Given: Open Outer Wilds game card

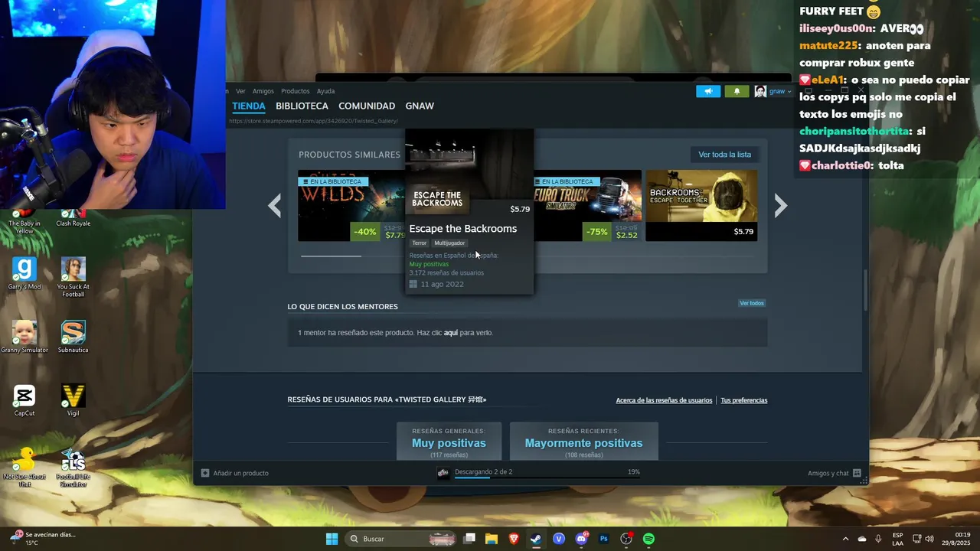Looking at the screenshot, I should pyautogui.click(x=351, y=205).
